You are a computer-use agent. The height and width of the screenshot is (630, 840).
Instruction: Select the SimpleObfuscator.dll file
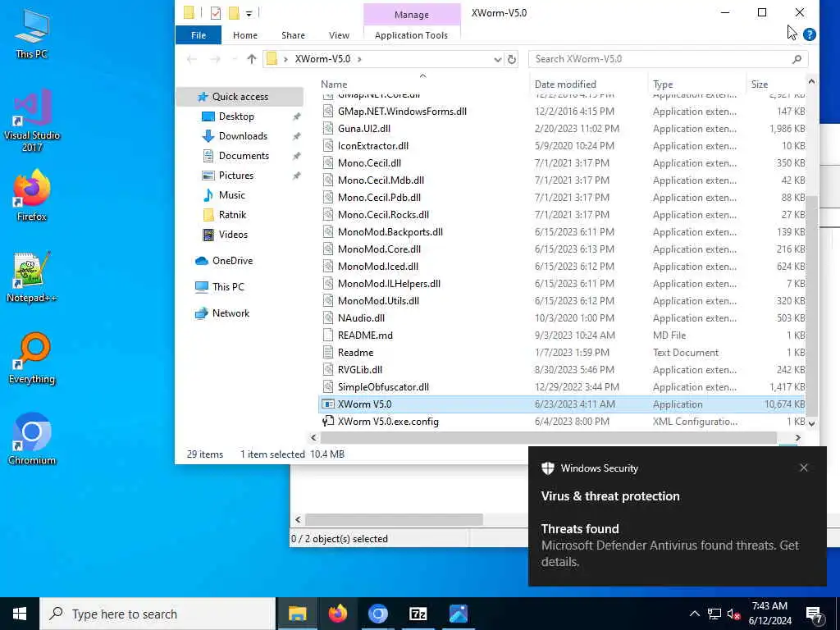pyautogui.click(x=383, y=387)
